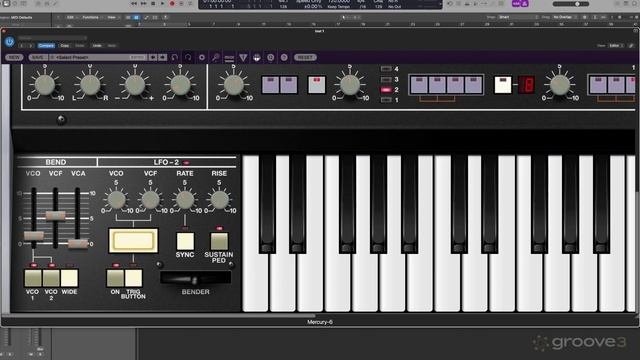Viewport: 640px width, 360px height.
Task: Click the RESET button
Action: point(305,58)
